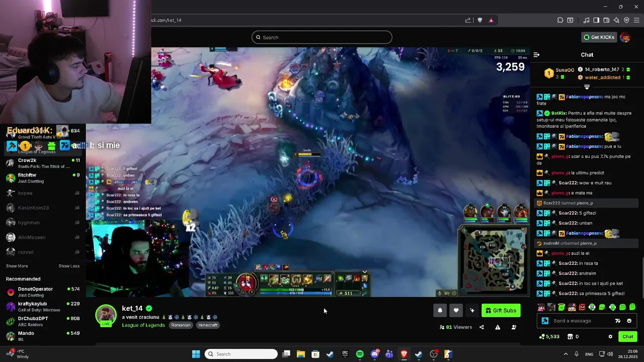644x362 pixels.
Task: Open emote picker smiley icon
Action: (x=629, y=321)
